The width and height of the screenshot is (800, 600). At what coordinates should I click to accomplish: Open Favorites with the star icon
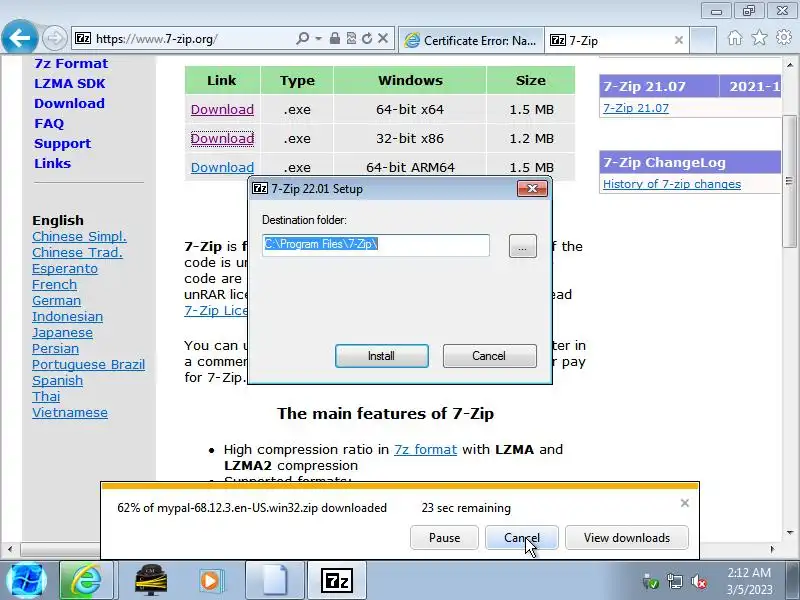point(759,38)
